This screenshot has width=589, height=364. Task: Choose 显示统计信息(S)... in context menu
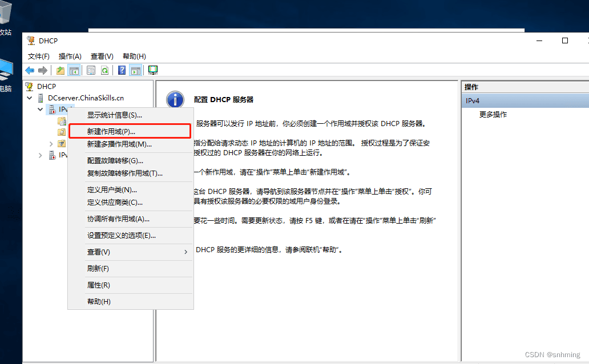point(114,115)
